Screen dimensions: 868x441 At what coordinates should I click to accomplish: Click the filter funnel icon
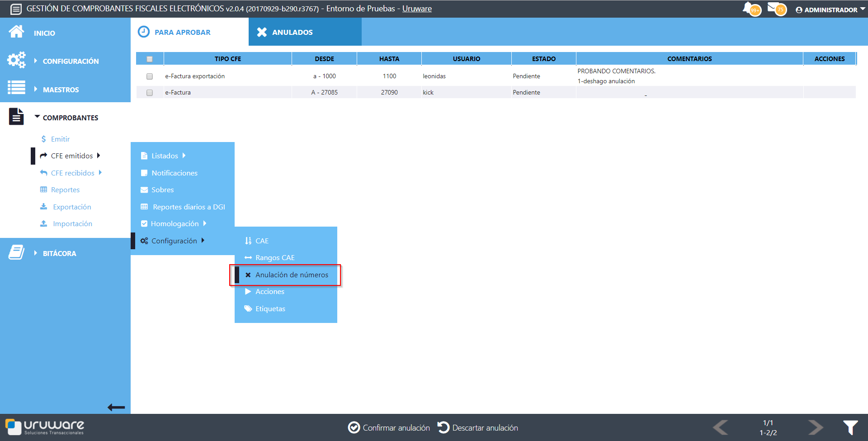[x=850, y=427]
